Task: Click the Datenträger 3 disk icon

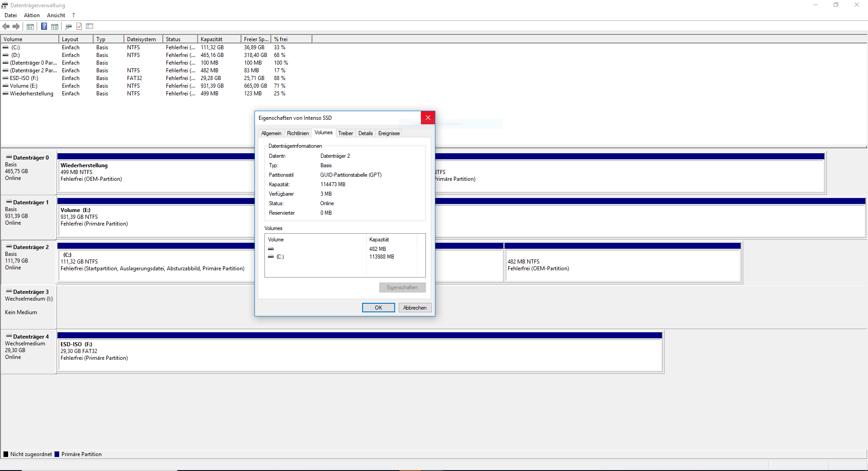Action: 9,292
